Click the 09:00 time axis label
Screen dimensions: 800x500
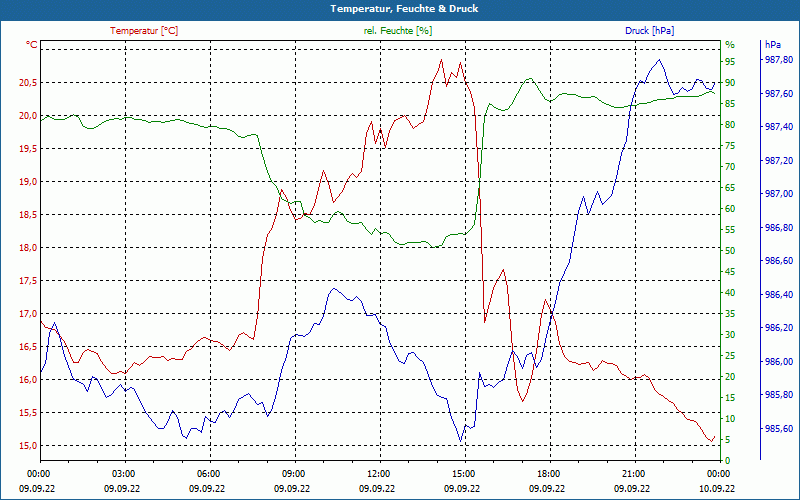[x=293, y=473]
